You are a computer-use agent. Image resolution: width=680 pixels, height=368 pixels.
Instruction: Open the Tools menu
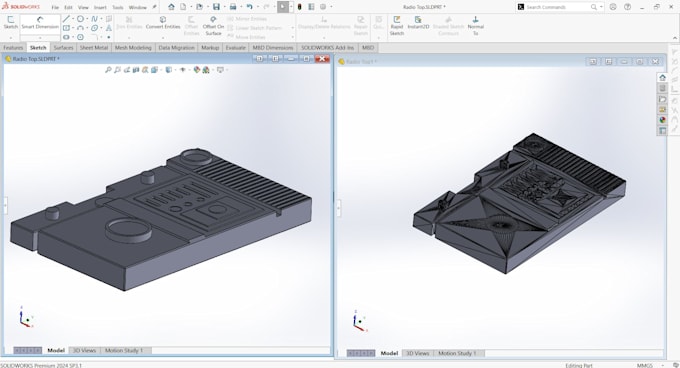click(118, 7)
